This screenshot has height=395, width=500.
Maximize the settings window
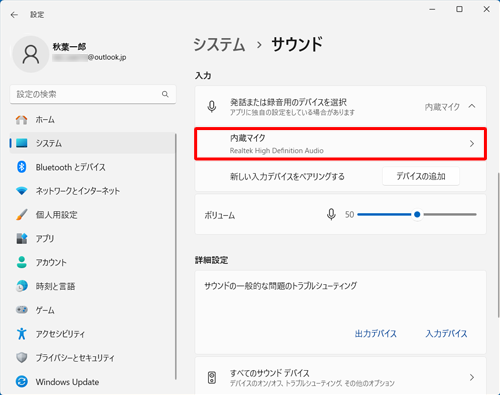pyautogui.click(x=459, y=9)
